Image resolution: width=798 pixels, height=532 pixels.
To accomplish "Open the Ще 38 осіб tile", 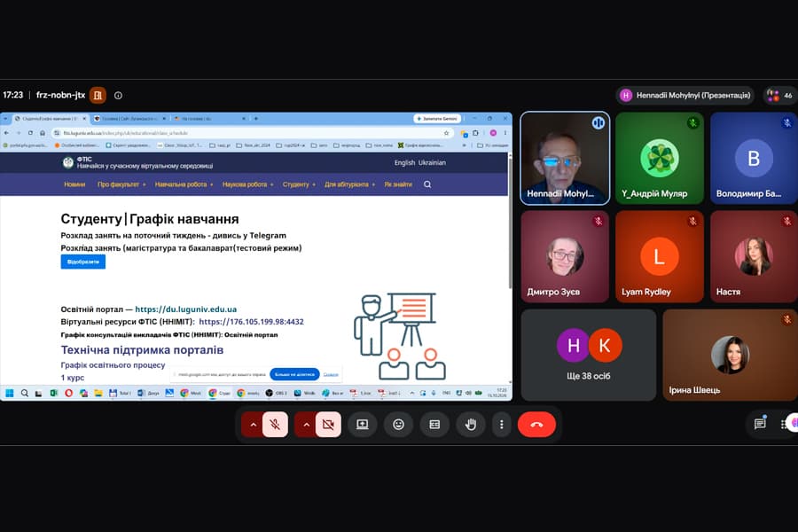I will (x=589, y=355).
